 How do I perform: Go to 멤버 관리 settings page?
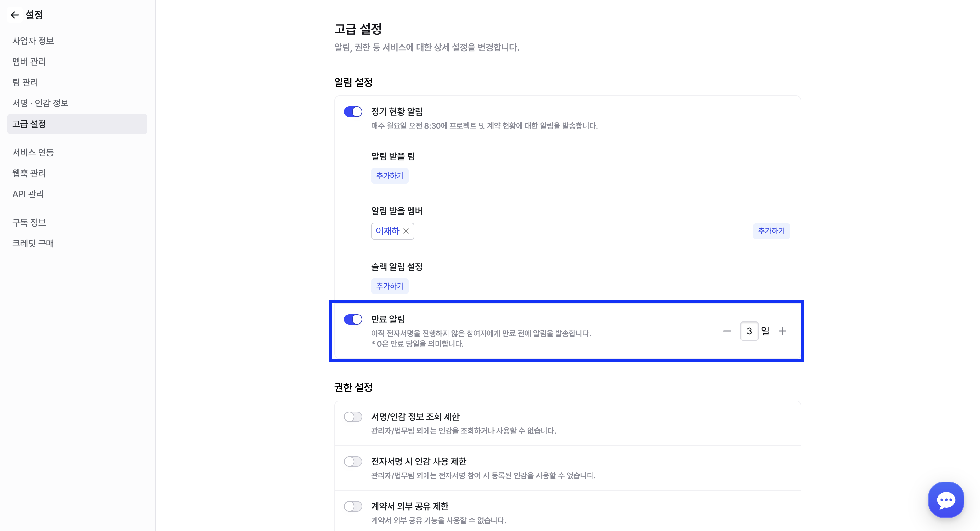pyautogui.click(x=29, y=62)
